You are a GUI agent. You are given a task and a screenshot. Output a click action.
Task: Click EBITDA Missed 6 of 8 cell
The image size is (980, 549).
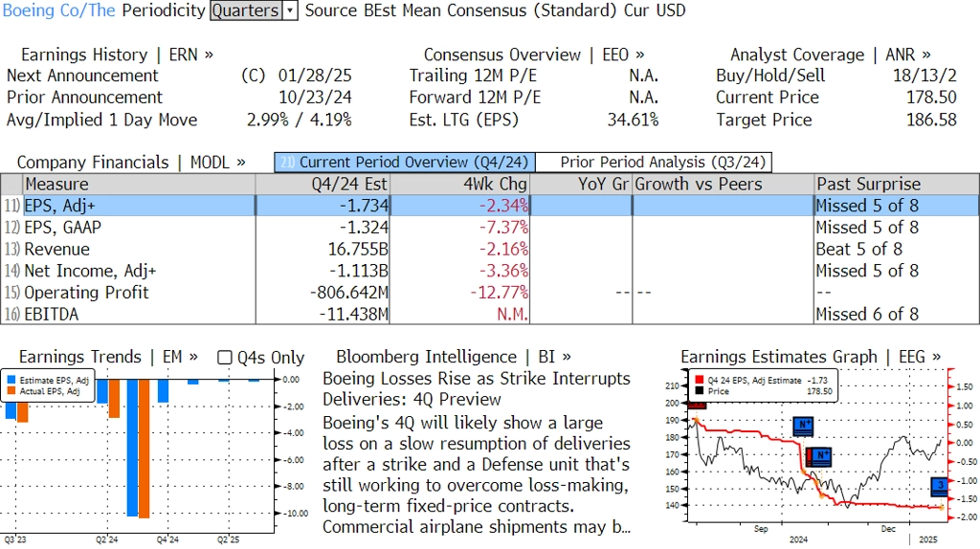867,314
